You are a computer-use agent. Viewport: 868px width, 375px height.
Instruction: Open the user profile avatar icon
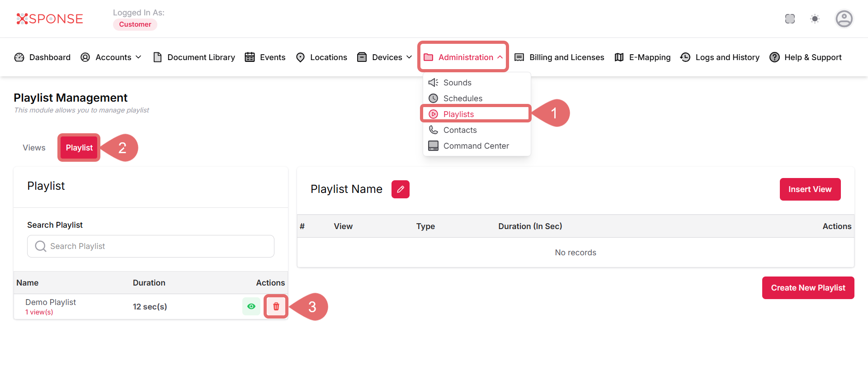(x=844, y=19)
